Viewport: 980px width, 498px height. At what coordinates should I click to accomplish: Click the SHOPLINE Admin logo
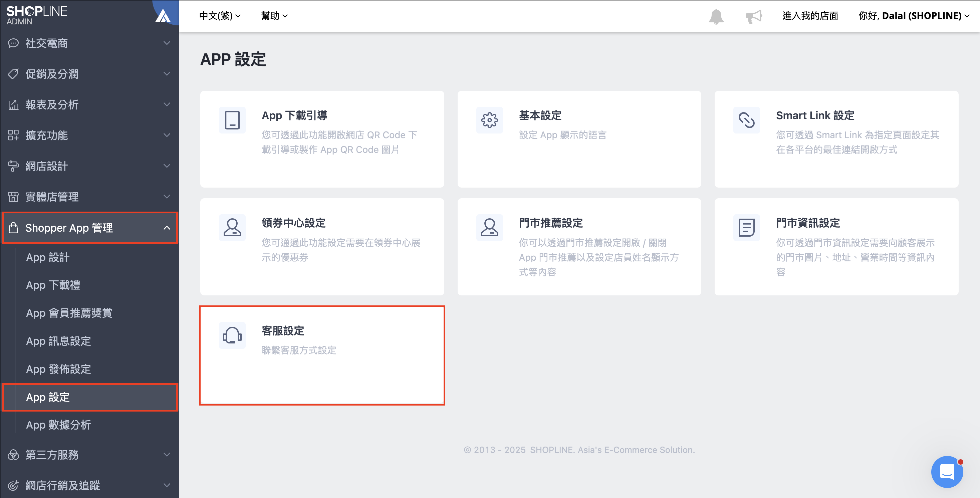(x=36, y=15)
